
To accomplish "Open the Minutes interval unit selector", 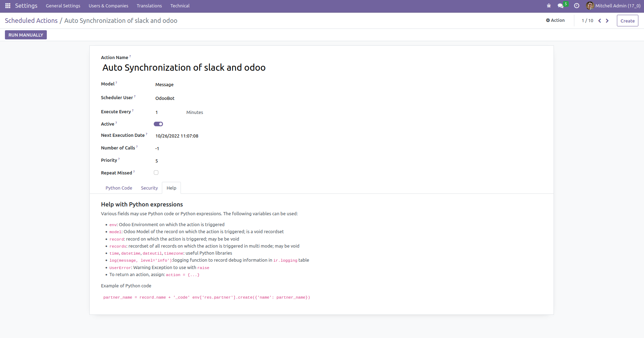I will pyautogui.click(x=195, y=113).
